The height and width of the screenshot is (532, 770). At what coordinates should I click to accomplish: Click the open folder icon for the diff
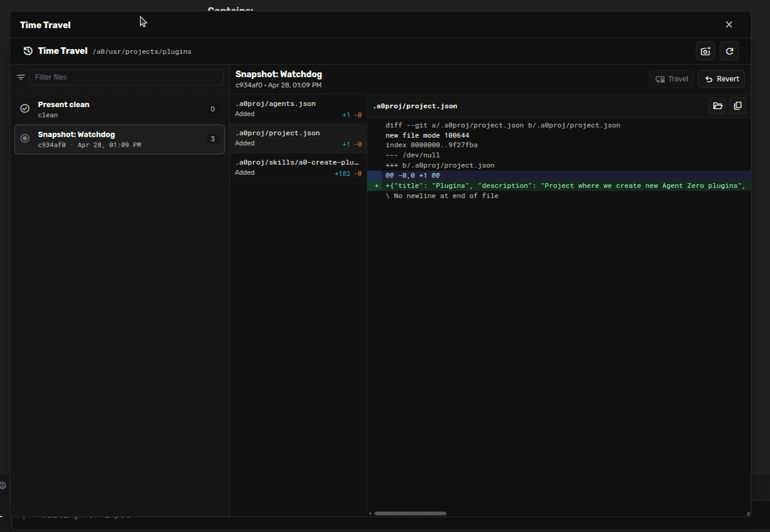coord(717,106)
